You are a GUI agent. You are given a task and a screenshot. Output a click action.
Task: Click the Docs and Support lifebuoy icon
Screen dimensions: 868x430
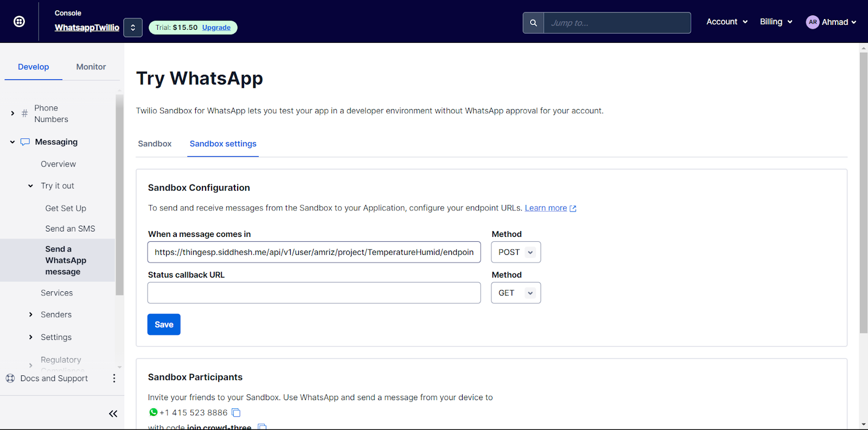tap(10, 378)
